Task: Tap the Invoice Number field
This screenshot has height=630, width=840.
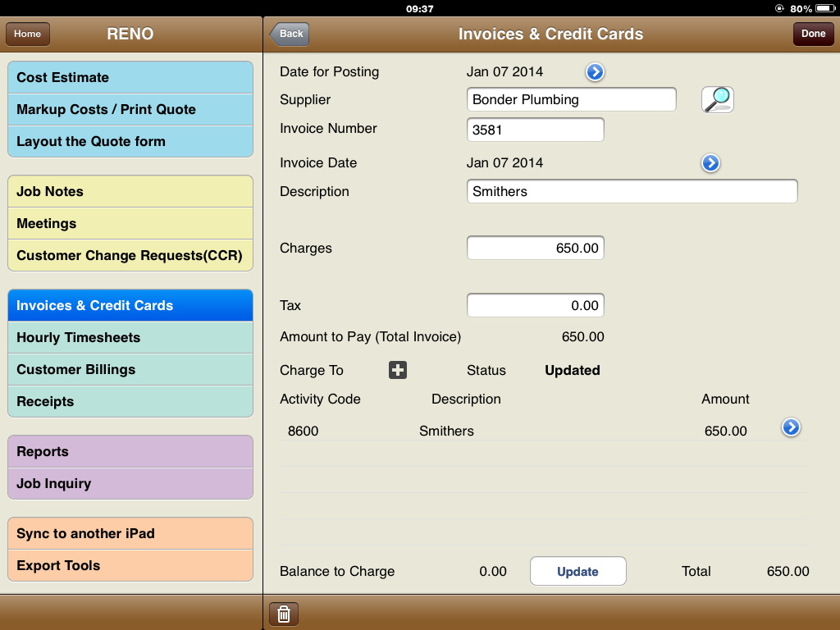Action: tap(535, 130)
